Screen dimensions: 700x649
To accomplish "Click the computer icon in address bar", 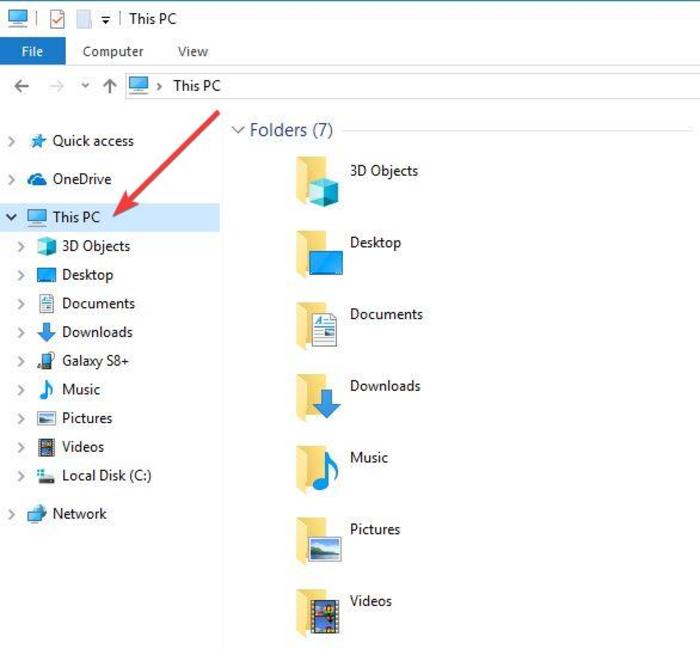I will tap(138, 85).
